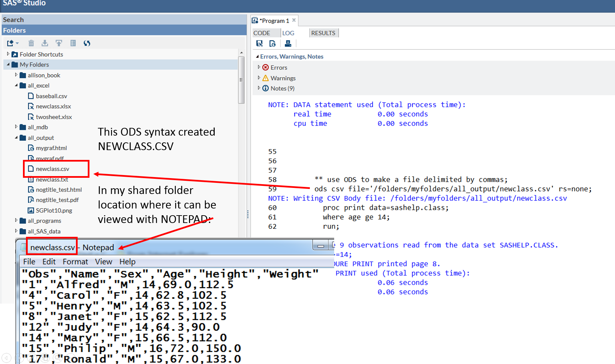Screen dimensions: 615x364
Task: Switch to the CODE tab
Action: pyautogui.click(x=262, y=33)
